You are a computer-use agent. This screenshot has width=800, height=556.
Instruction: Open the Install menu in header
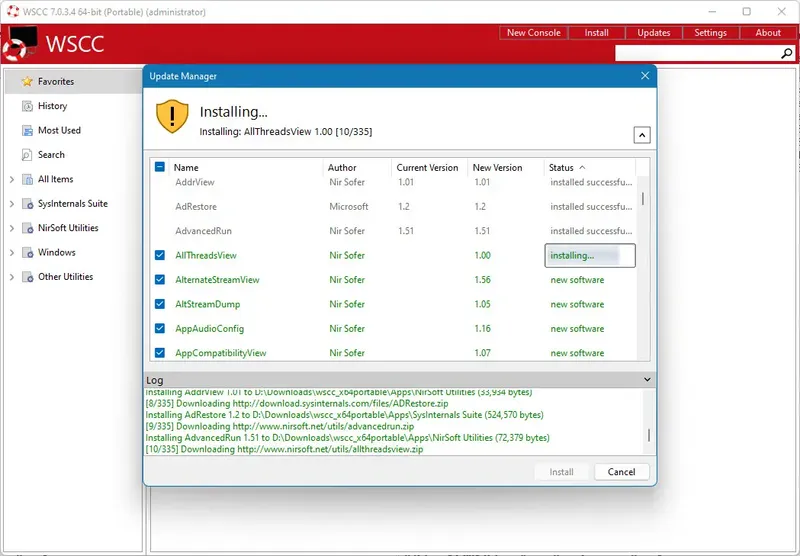click(x=596, y=33)
